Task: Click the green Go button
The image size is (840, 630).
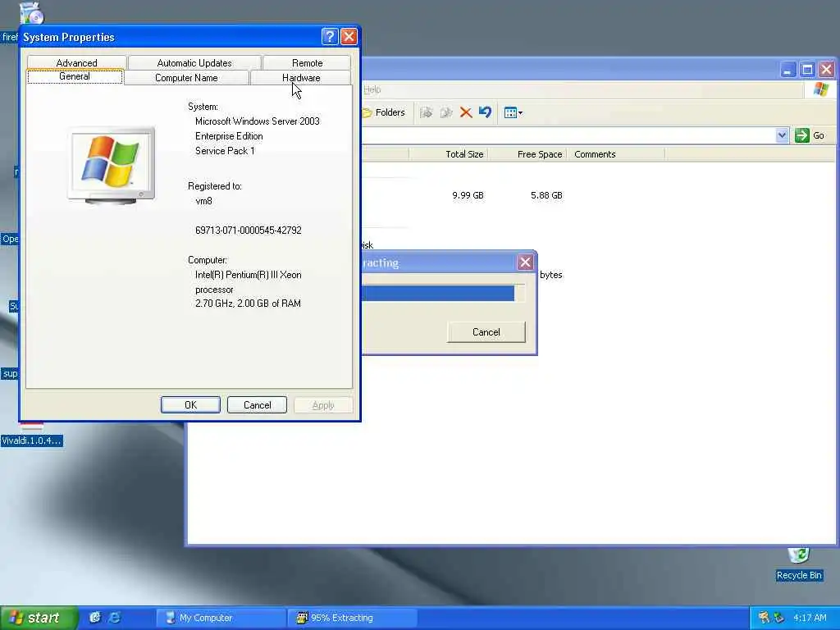Action: (x=810, y=135)
